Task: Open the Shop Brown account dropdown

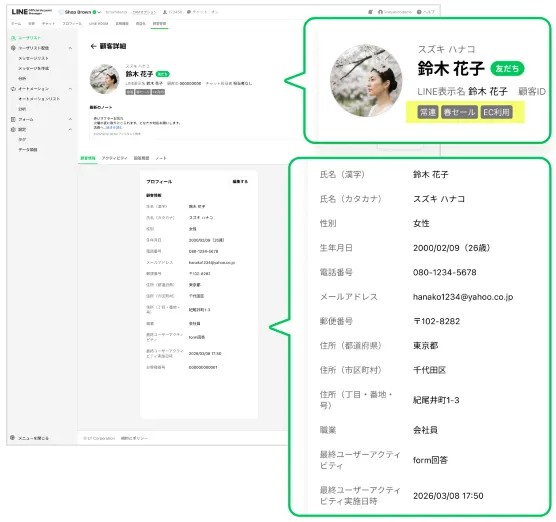Action: click(80, 12)
